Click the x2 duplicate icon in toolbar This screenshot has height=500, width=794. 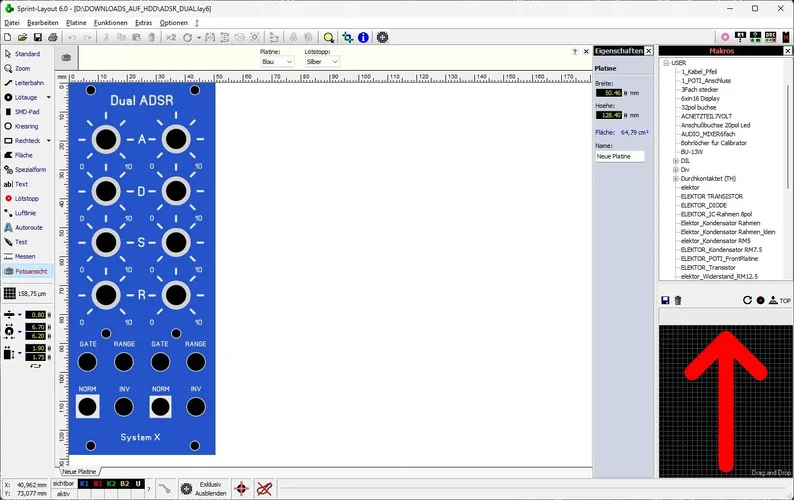(x=171, y=37)
